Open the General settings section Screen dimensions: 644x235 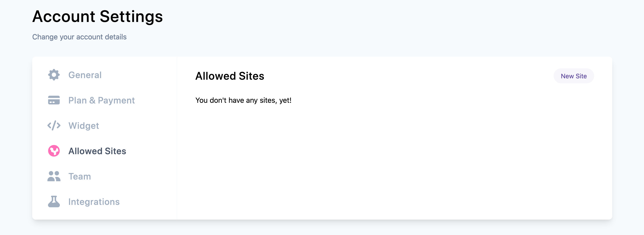tap(85, 75)
